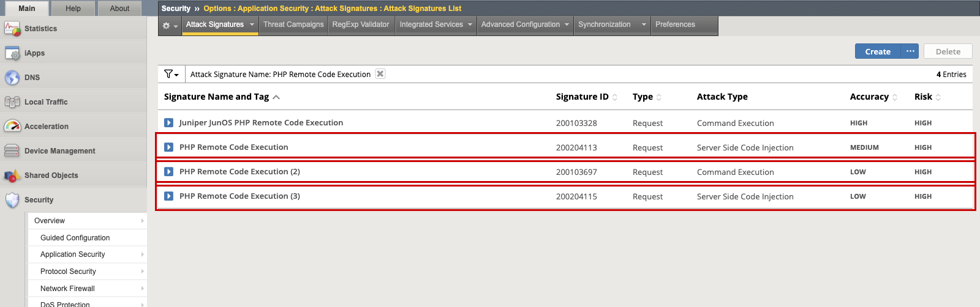980x307 pixels.
Task: Open the Shared Objects icon
Action: [x=12, y=176]
